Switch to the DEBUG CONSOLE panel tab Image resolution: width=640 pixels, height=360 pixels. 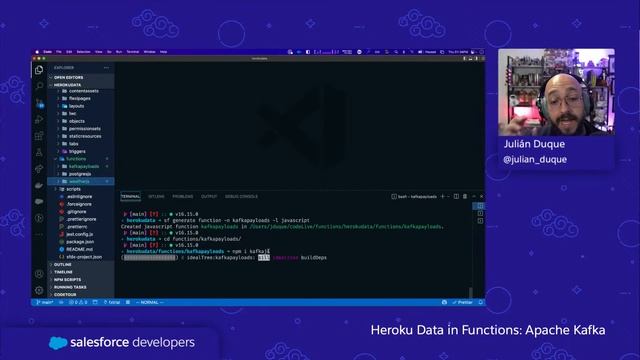[241, 196]
